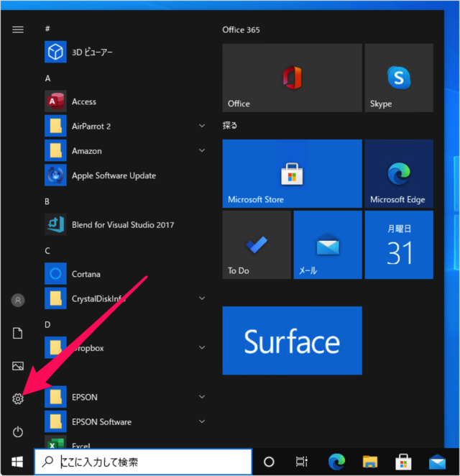
Task: Click the Power button icon
Action: pos(18,431)
